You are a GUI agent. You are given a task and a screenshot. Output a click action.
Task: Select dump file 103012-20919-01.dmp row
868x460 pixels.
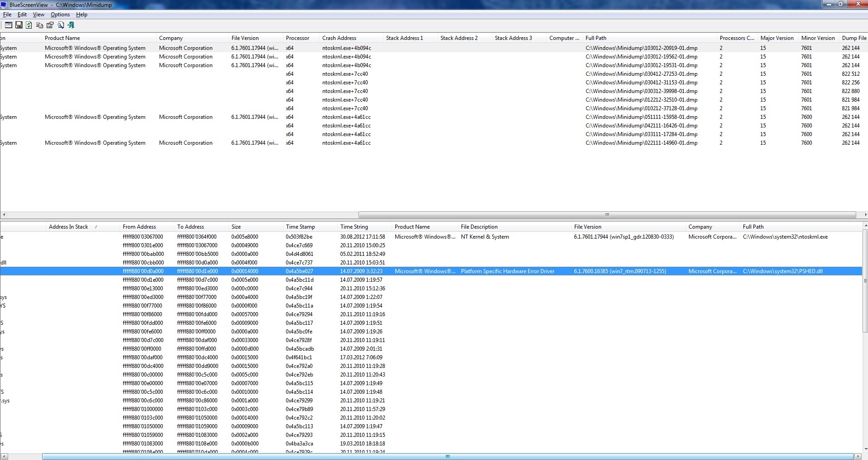[434, 48]
